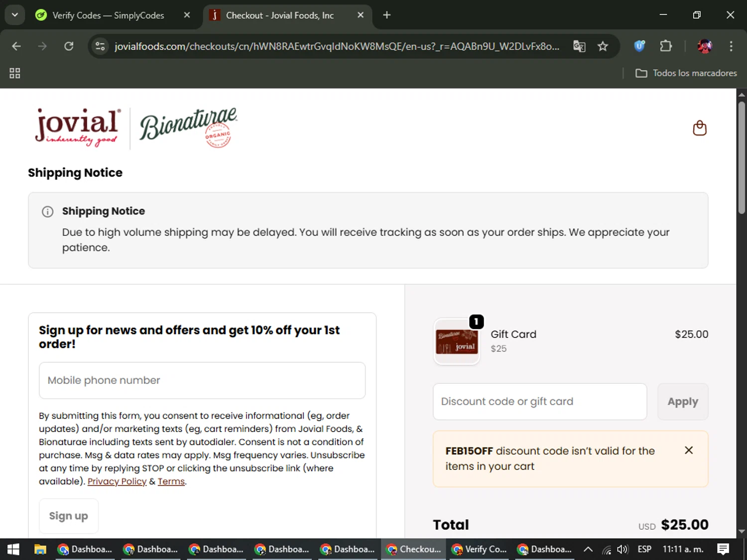The width and height of the screenshot is (747, 560).
Task: Click the page vertical scrollbar thumb
Action: [742, 157]
